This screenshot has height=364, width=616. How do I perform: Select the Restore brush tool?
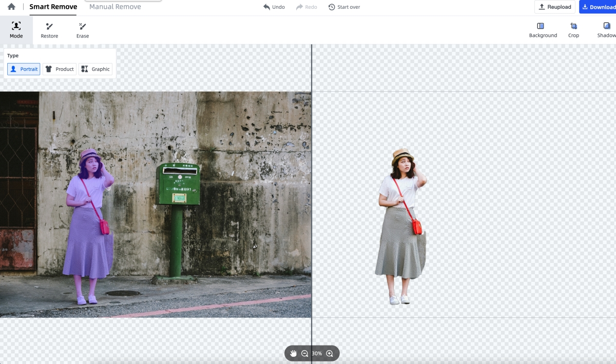[50, 30]
